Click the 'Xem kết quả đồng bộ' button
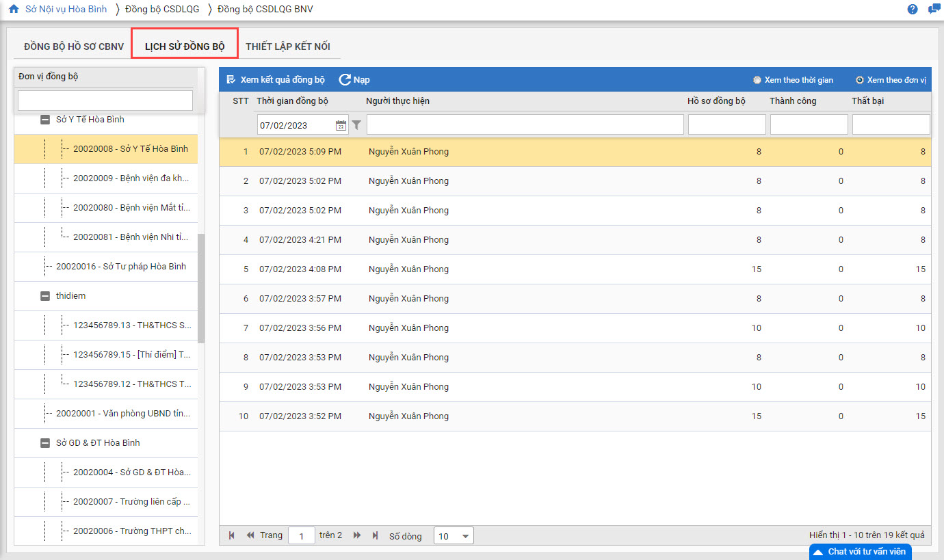Screen dimensions: 944x560 click(275, 80)
